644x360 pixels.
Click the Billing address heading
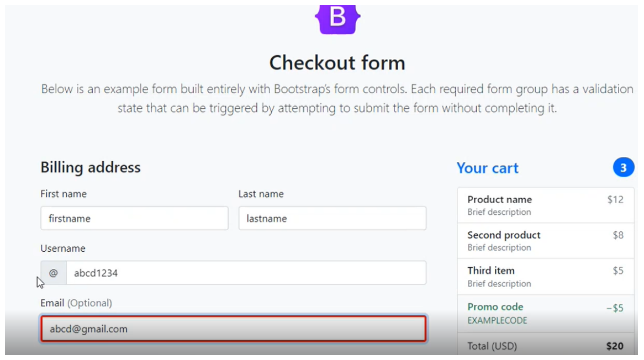[91, 167]
